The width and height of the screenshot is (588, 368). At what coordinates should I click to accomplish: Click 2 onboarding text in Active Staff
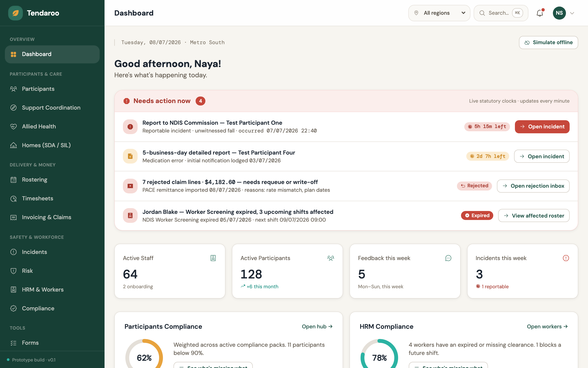point(138,287)
